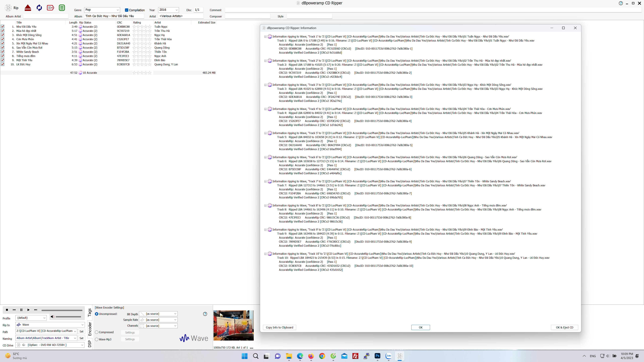Image resolution: width=644 pixels, height=362 pixels.
Task: Uncheck track 10 LK Đức Huy
Action: (3, 64)
